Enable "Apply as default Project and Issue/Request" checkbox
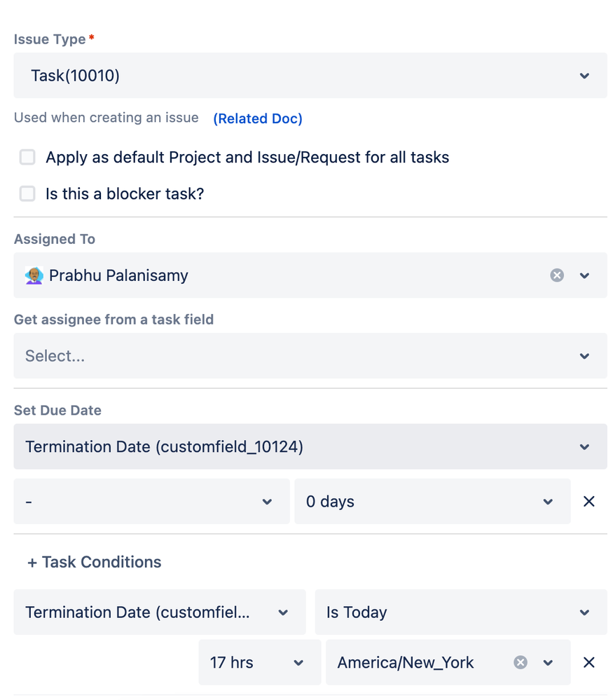 tap(27, 157)
